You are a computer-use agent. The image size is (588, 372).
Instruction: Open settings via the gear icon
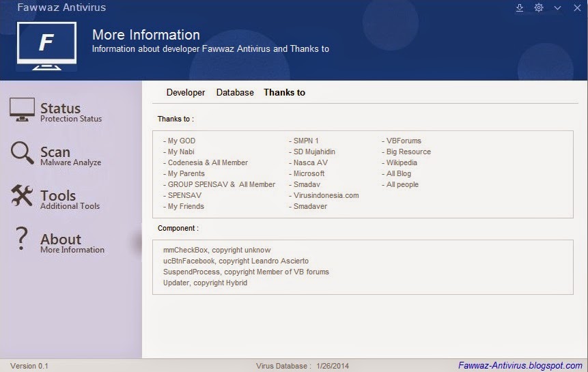click(x=539, y=8)
